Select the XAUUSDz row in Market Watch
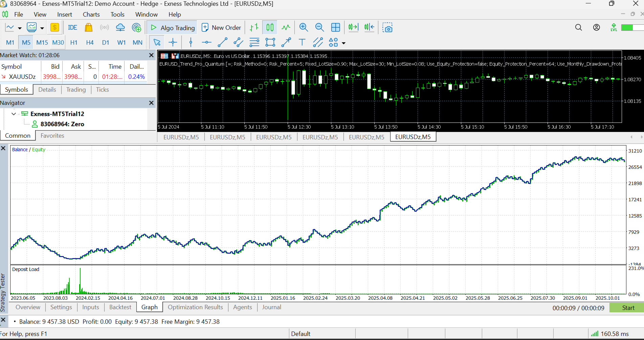The image size is (644, 340). pyautogui.click(x=22, y=77)
